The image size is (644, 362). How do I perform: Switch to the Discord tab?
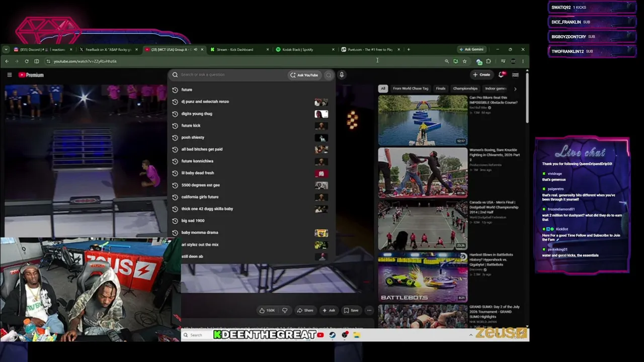[42, 50]
